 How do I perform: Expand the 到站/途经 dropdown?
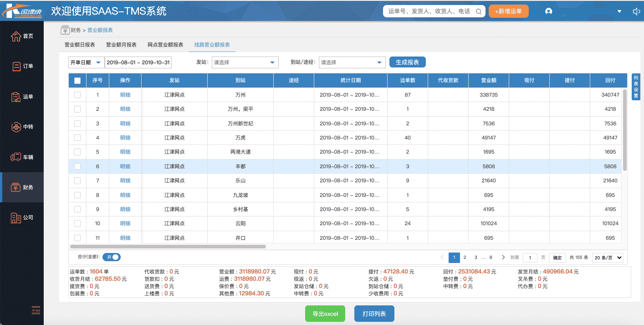tap(352, 62)
